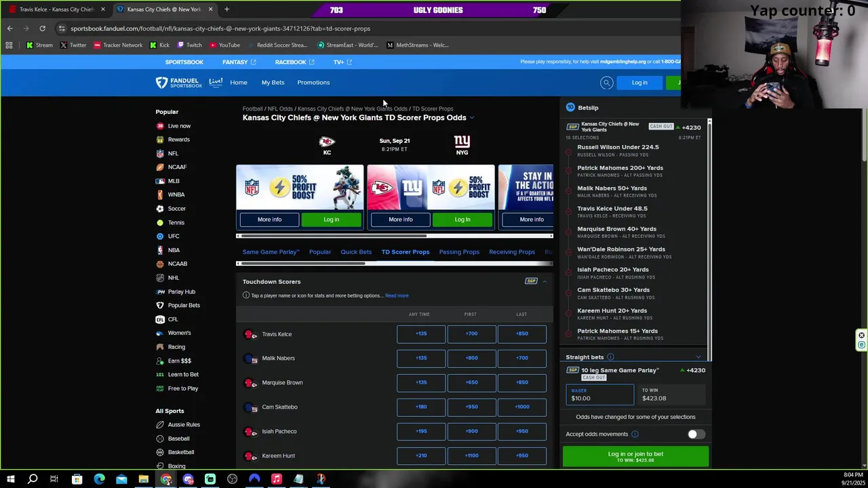Select Travis Kelce any time +135
This screenshot has height=488, width=868.
[421, 334]
